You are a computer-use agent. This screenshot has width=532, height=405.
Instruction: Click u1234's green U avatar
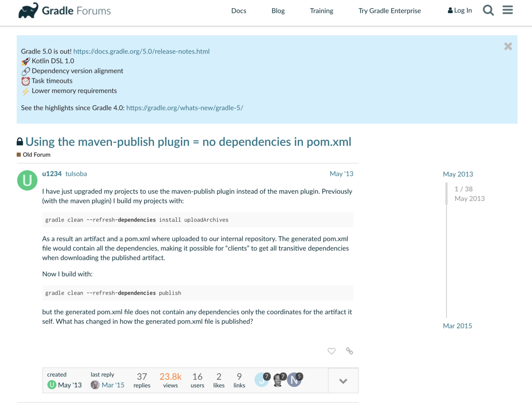coord(27,180)
